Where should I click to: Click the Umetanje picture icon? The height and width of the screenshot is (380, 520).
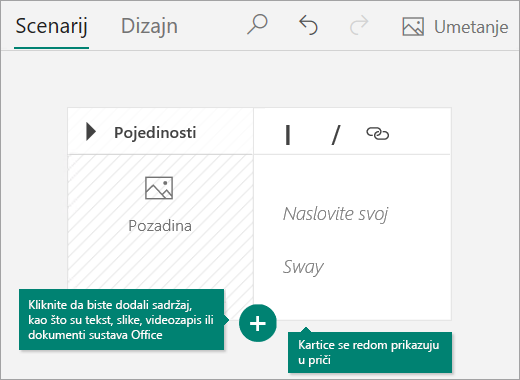click(x=413, y=27)
